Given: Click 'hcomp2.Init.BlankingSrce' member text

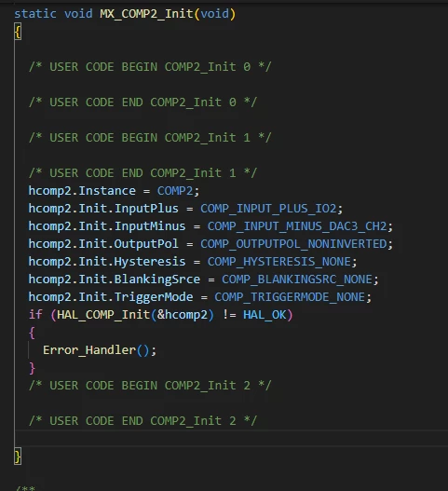Looking at the screenshot, I should click(114, 279).
